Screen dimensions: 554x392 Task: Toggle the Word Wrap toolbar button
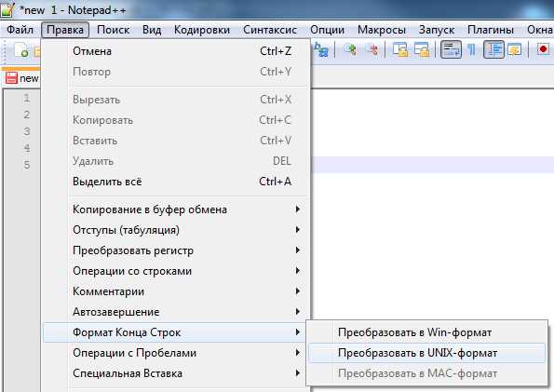[x=451, y=49]
